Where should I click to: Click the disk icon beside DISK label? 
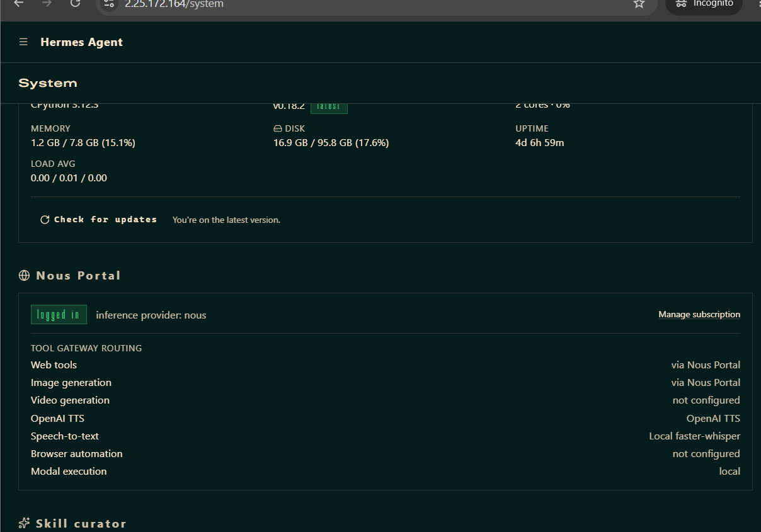[x=278, y=128]
